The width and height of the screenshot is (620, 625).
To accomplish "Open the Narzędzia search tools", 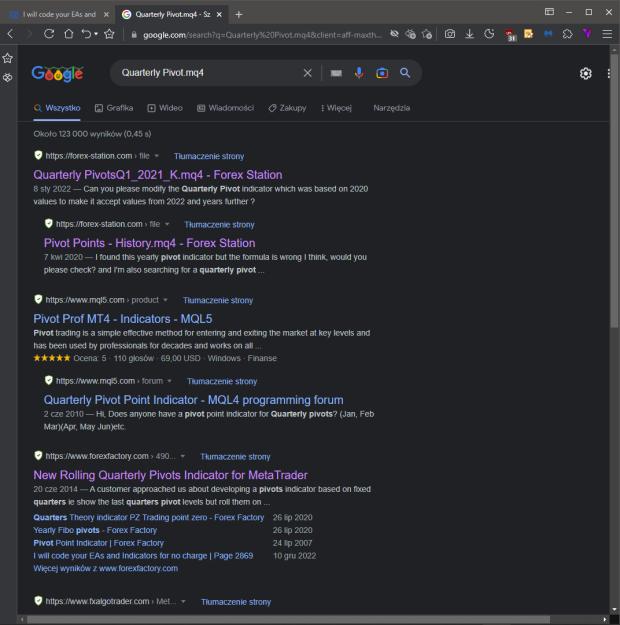I will (392, 108).
